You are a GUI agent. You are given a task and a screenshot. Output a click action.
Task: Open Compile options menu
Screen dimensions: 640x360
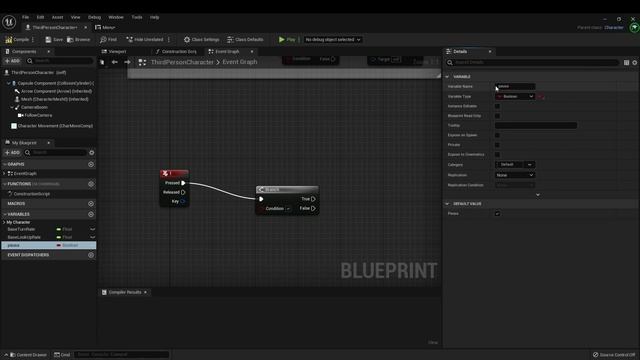pyautogui.click(x=33, y=40)
